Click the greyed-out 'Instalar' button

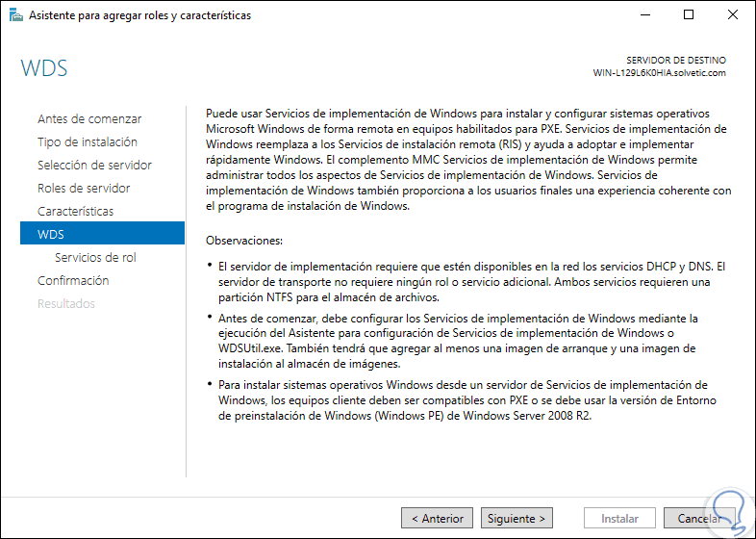(x=619, y=518)
